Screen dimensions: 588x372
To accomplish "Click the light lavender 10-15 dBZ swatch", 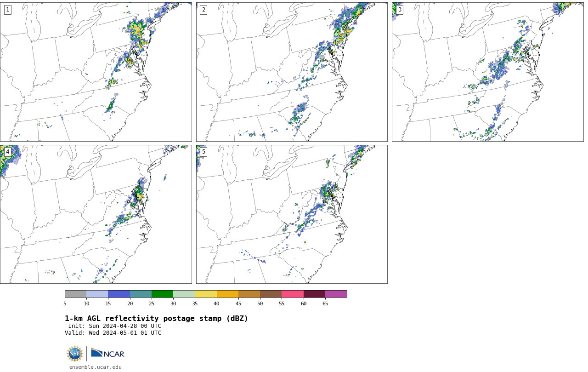I will [97, 294].
